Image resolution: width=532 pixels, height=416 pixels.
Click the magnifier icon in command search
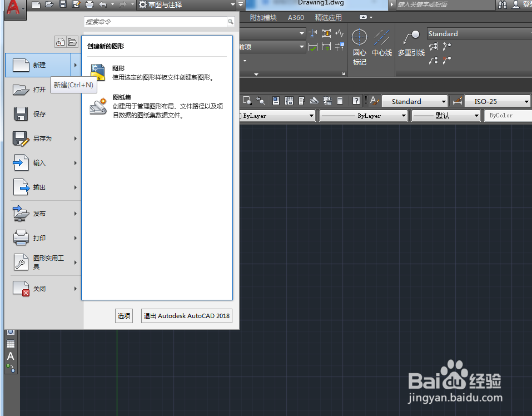[231, 22]
